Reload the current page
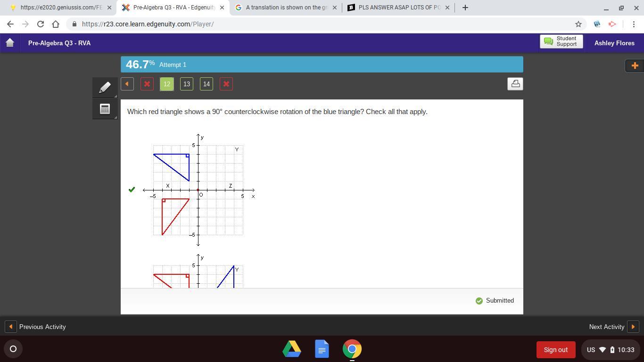644x362 pixels. [x=41, y=24]
